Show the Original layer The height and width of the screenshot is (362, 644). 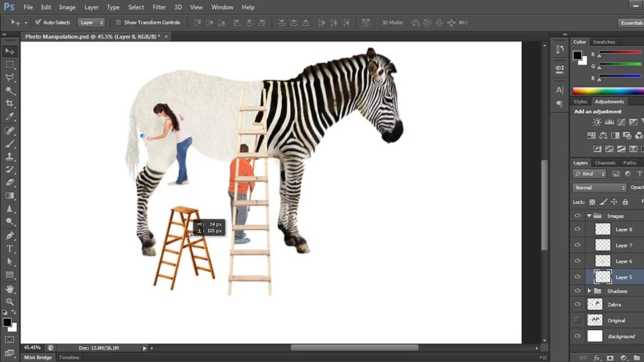point(578,320)
